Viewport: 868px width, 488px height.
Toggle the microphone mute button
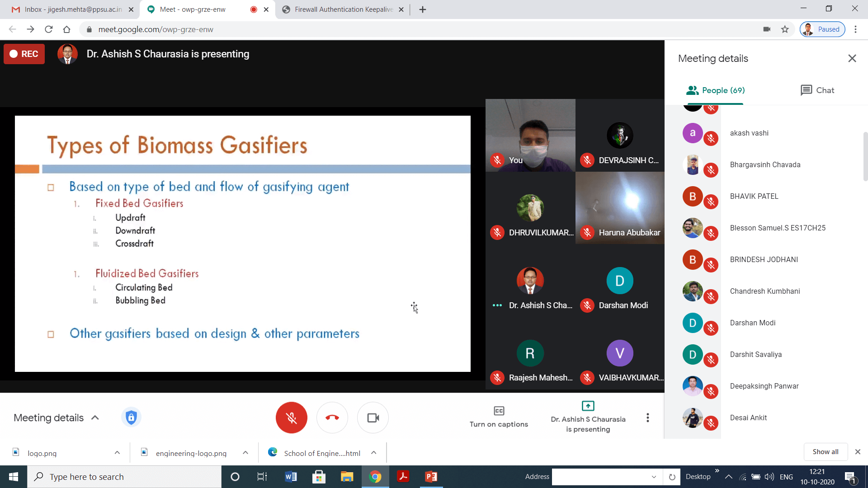[291, 418]
